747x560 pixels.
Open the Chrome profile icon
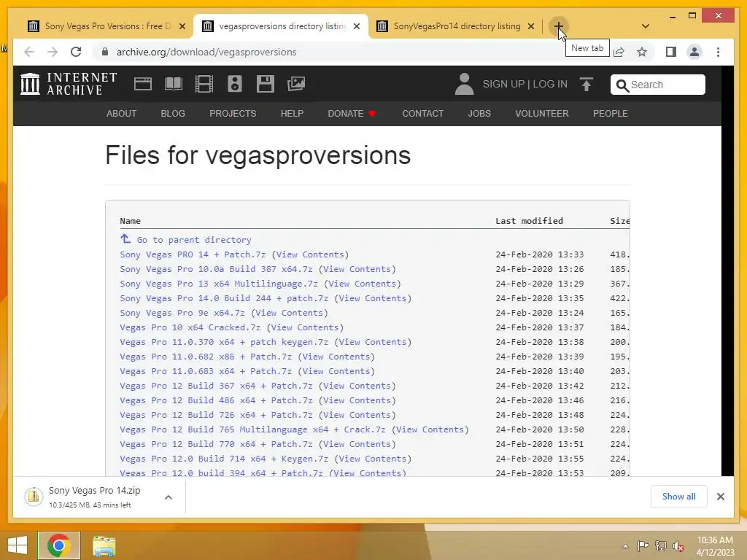694,52
